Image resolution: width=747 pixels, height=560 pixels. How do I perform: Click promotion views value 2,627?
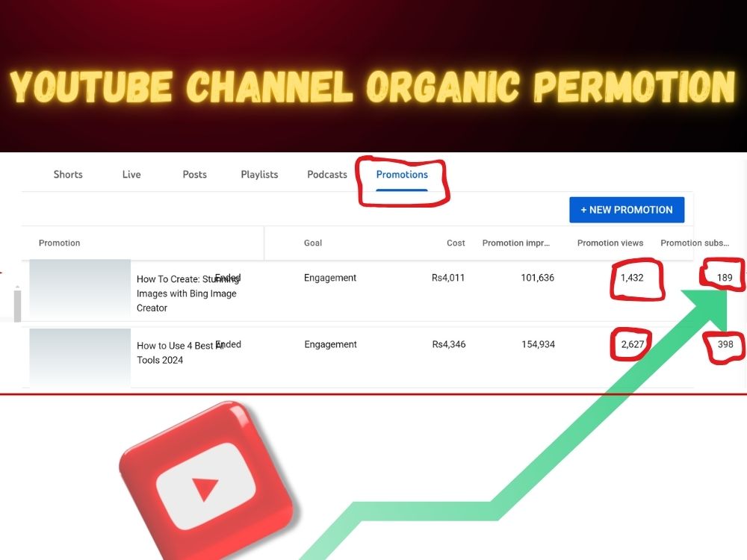pos(633,344)
